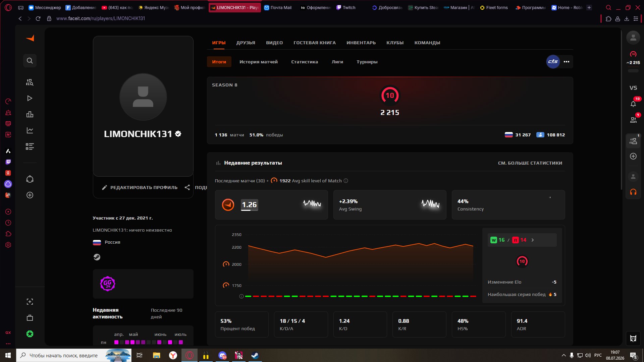Click the taskbar search box
The image size is (644, 362).
click(74, 355)
